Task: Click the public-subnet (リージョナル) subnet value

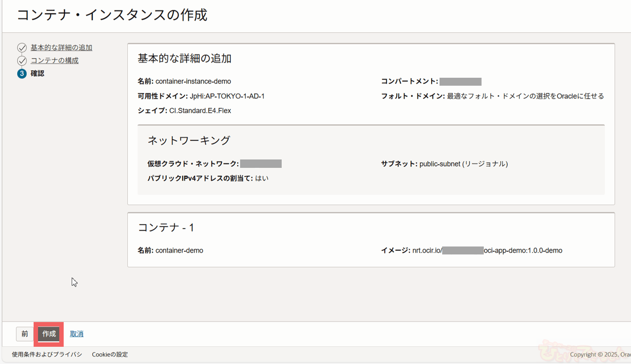Action: tap(463, 164)
